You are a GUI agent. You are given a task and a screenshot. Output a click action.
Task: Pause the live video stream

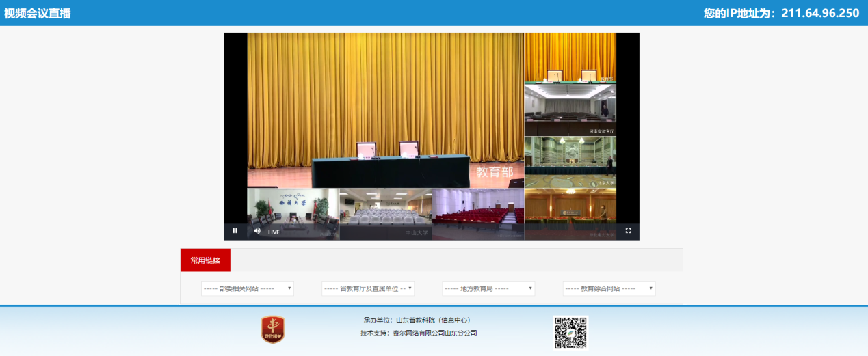(x=235, y=231)
